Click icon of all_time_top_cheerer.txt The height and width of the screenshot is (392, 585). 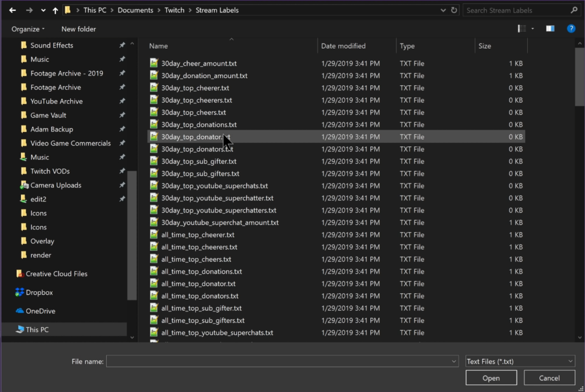(154, 234)
